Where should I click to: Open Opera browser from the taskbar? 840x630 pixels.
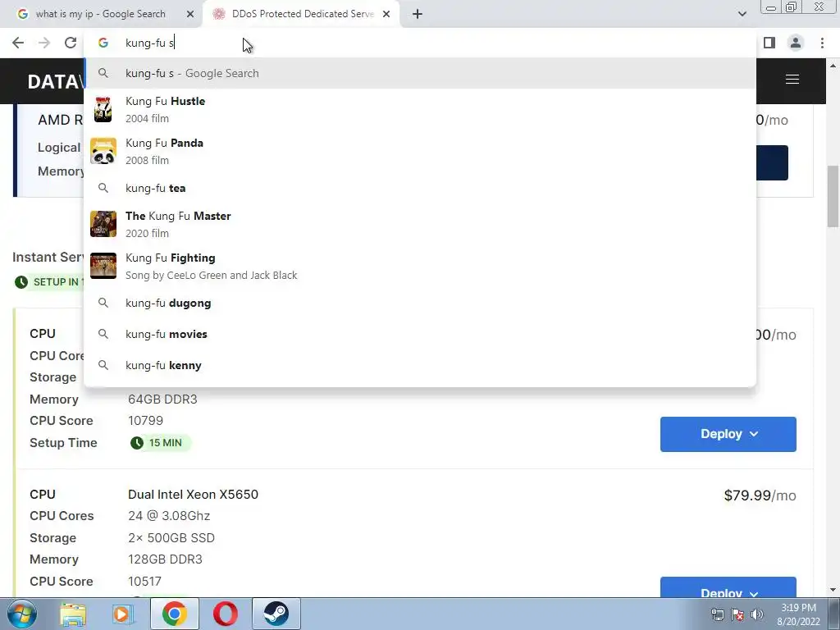point(225,614)
